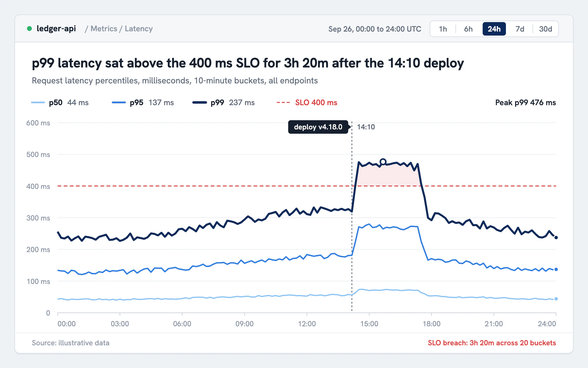Click the deploy v4.18.0 annotation label
Screen dimensions: 588x368
(x=318, y=127)
